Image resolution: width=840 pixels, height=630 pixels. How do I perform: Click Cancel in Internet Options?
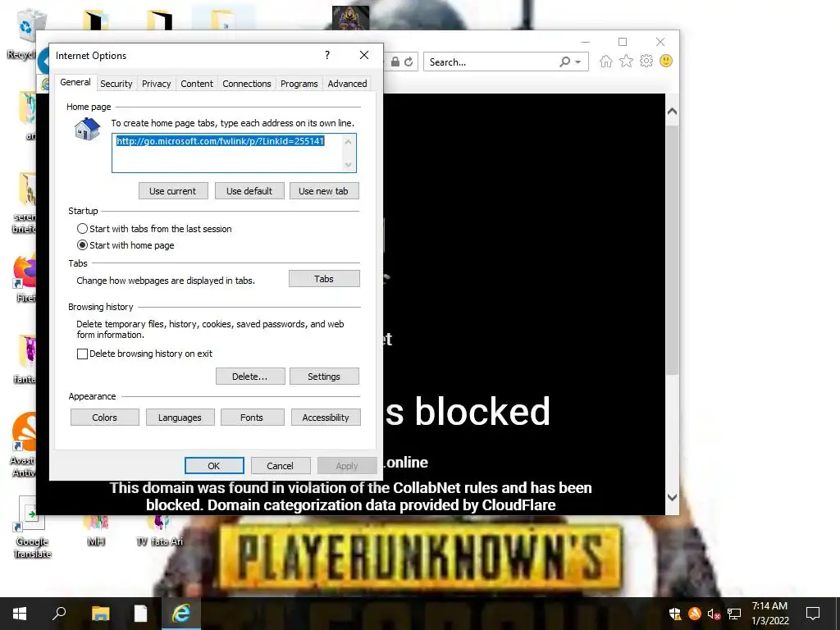pos(281,466)
